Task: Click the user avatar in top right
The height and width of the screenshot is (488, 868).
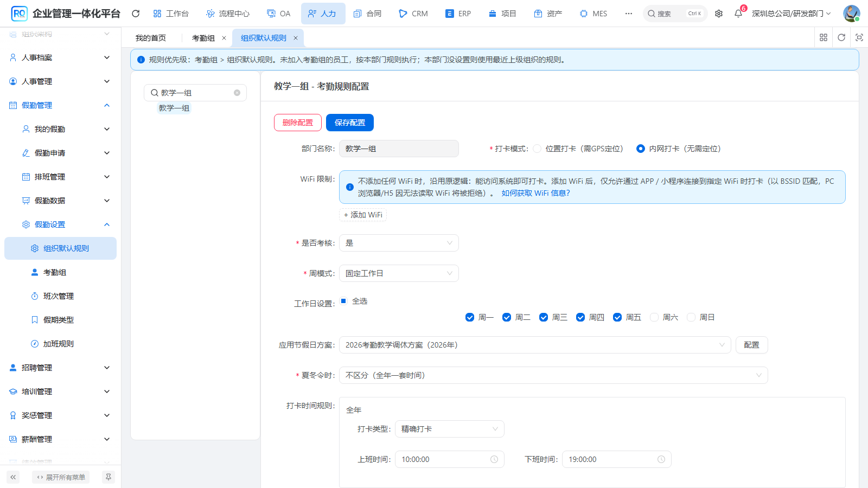Action: tap(852, 14)
